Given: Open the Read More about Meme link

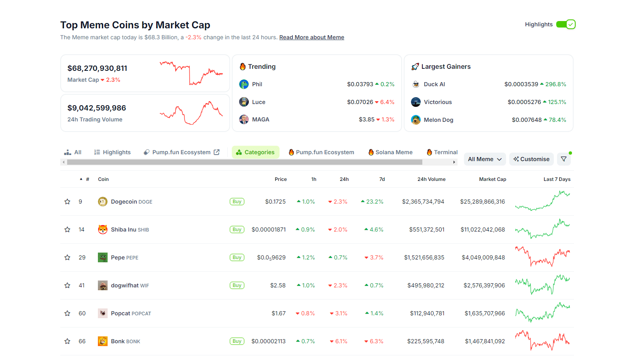Looking at the screenshot, I should 312,37.
